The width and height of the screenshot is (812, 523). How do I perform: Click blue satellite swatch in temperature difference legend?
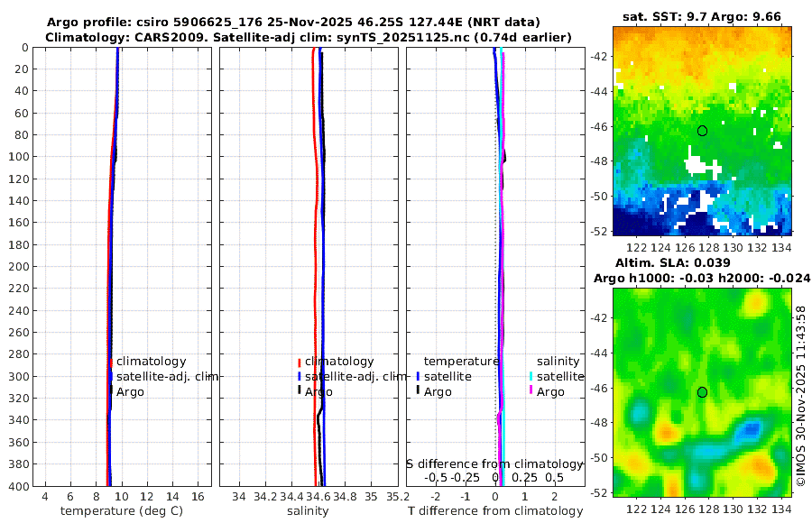point(418,376)
